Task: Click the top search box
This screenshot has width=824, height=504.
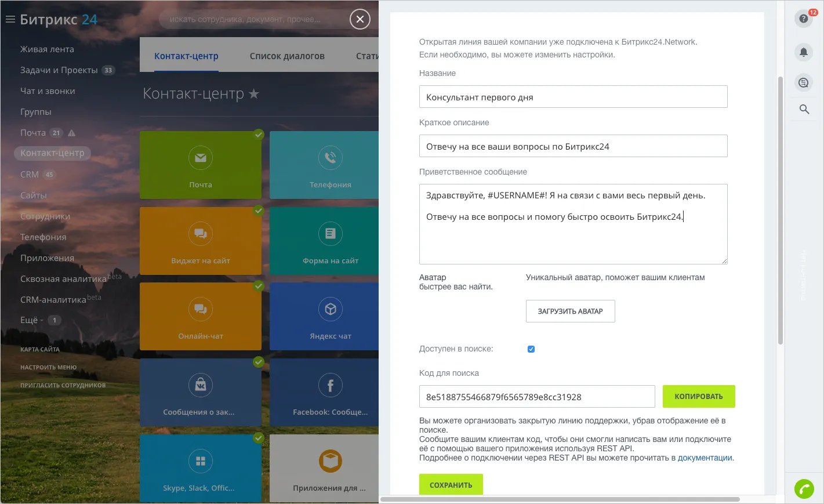Action: coord(255,20)
